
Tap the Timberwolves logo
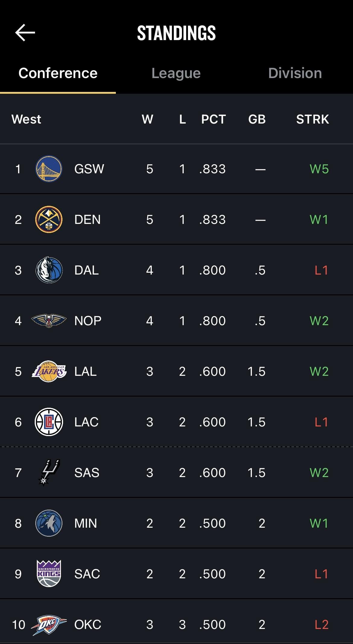point(49,523)
